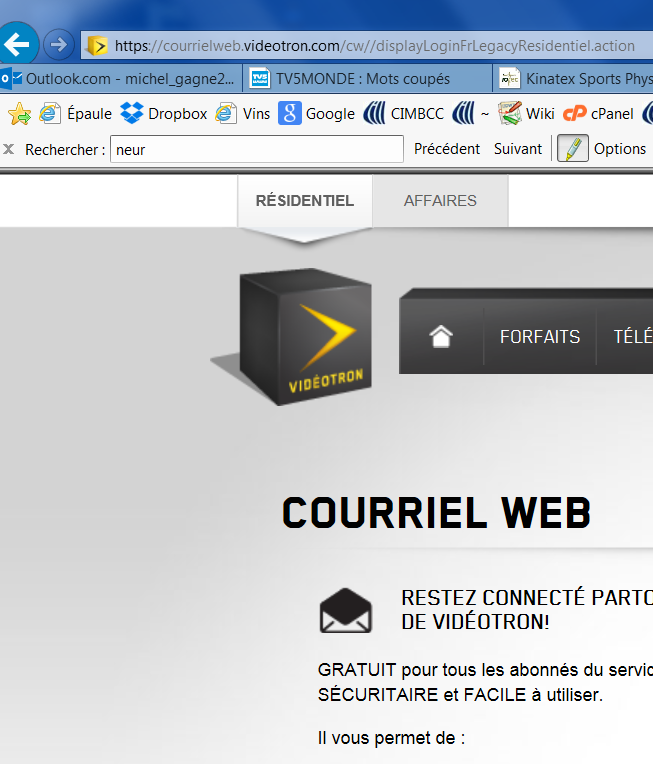Click the Vidéotron cube logo
653x764 pixels.
[x=304, y=337]
